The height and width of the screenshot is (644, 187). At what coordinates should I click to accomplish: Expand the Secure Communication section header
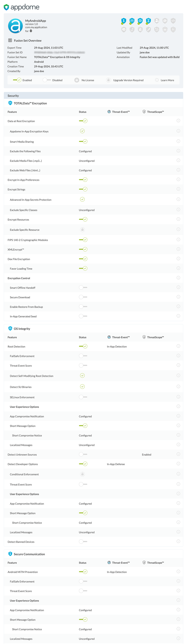[29, 554]
